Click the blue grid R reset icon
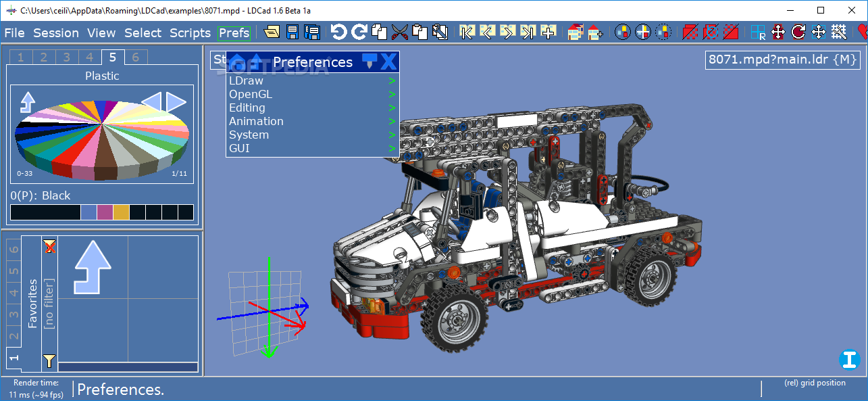The image size is (868, 401). [x=758, y=32]
